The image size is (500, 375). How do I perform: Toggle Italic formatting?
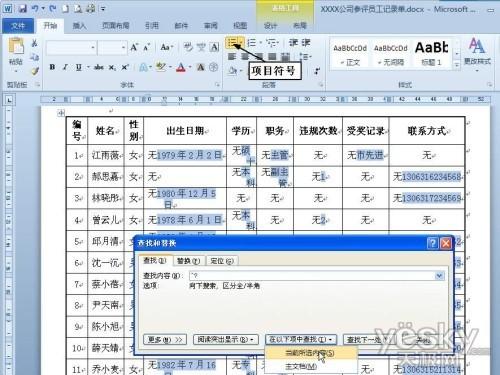(65, 67)
